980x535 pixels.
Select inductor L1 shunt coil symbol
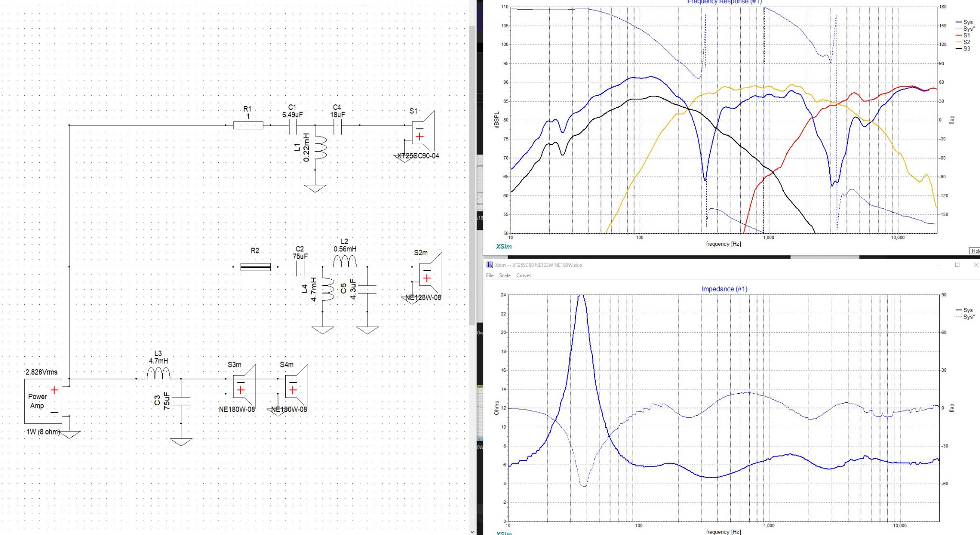pyautogui.click(x=320, y=147)
